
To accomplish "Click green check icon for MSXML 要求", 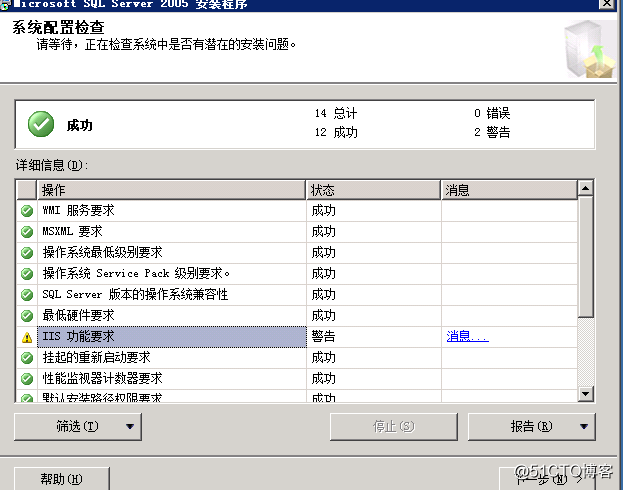I will (27, 232).
